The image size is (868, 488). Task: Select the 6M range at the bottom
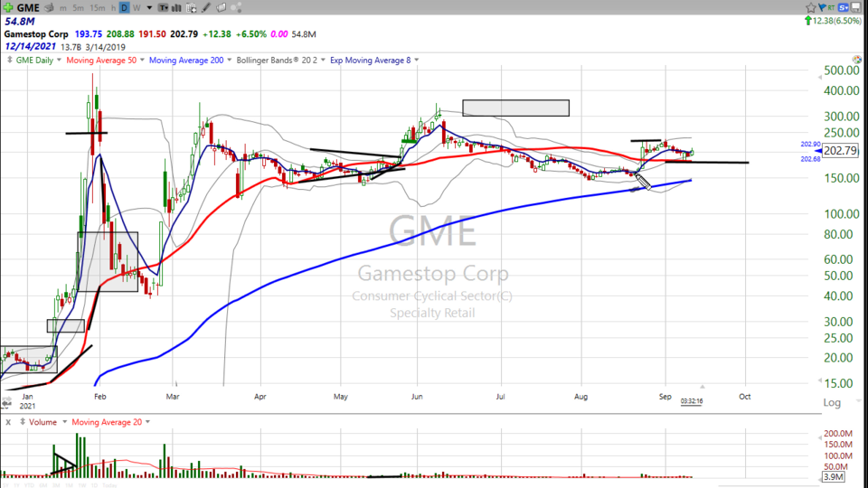tap(43, 485)
